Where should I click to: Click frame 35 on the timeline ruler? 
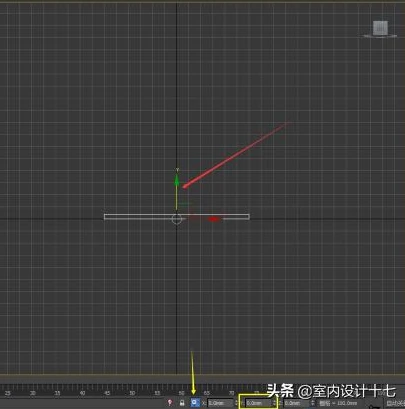click(x=57, y=393)
